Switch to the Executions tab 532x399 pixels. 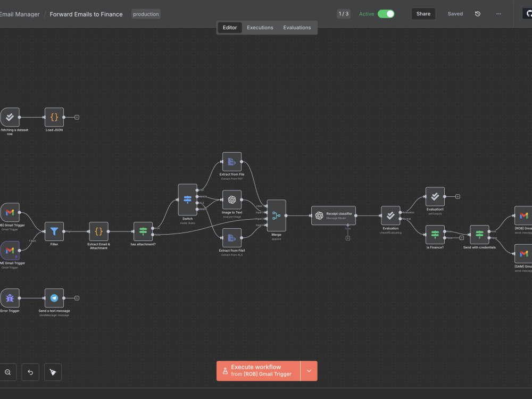[260, 28]
